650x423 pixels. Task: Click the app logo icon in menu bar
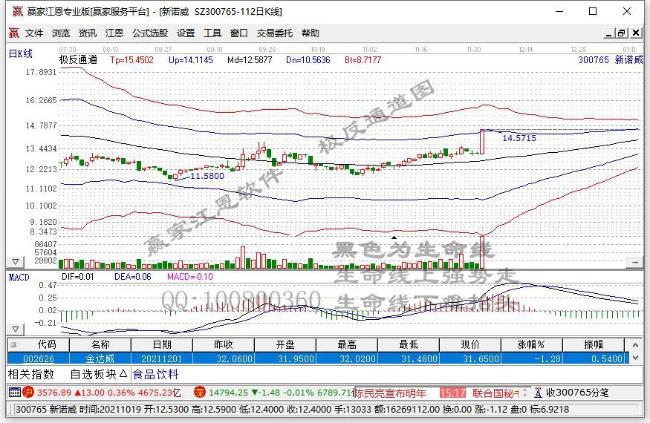coord(14,33)
